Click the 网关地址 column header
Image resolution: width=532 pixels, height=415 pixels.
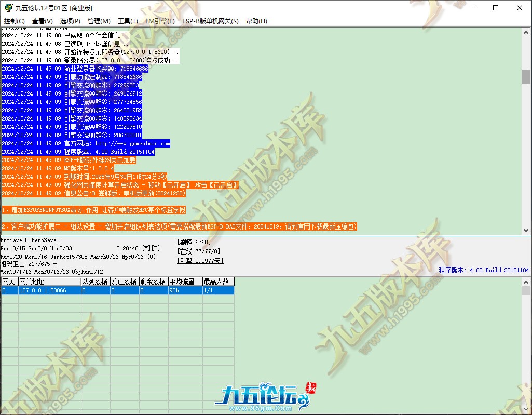49,282
